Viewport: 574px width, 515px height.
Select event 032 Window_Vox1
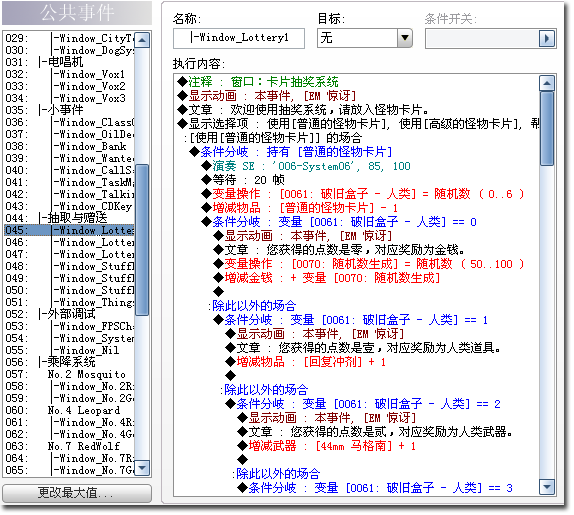[70, 74]
